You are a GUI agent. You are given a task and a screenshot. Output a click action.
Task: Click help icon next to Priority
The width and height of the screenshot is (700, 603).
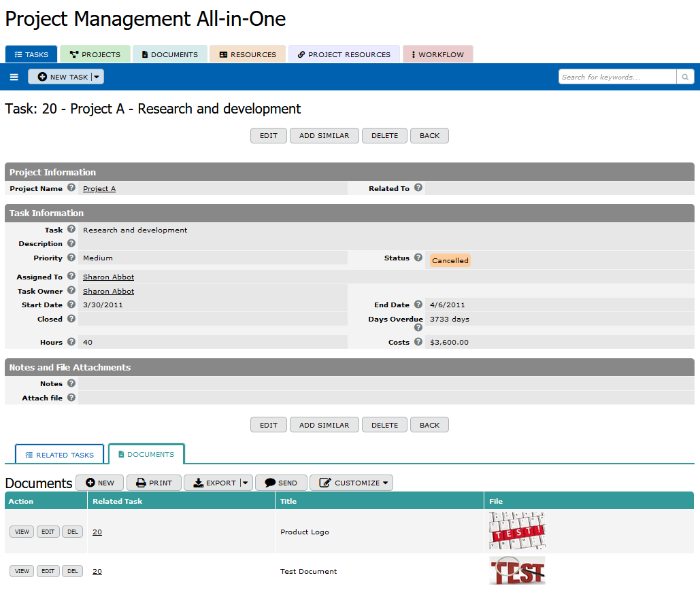[x=71, y=258]
